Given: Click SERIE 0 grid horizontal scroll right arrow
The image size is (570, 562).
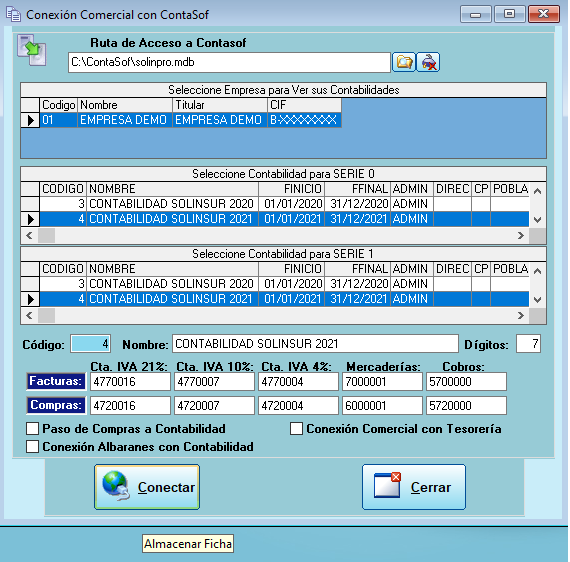Looking at the screenshot, I should pyautogui.click(x=521, y=236).
